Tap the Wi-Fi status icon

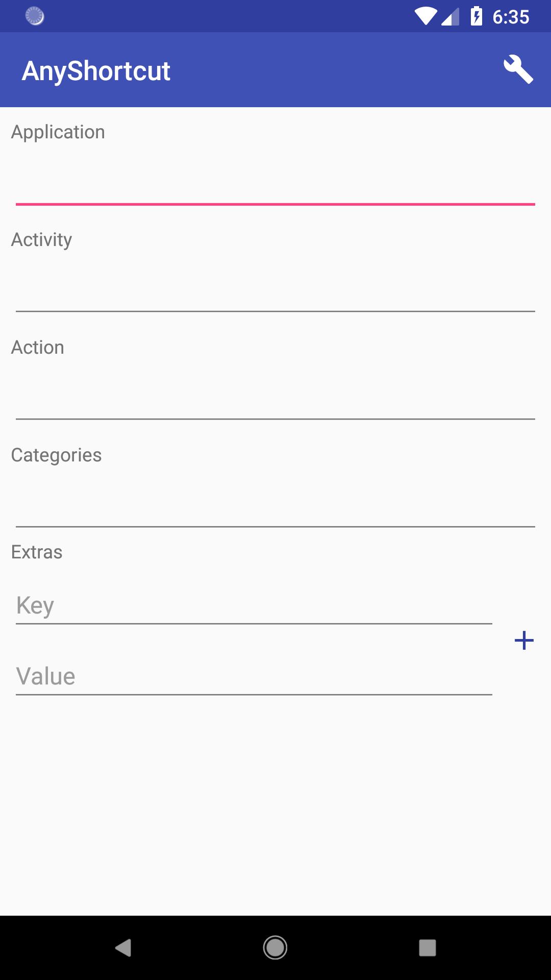425,16
